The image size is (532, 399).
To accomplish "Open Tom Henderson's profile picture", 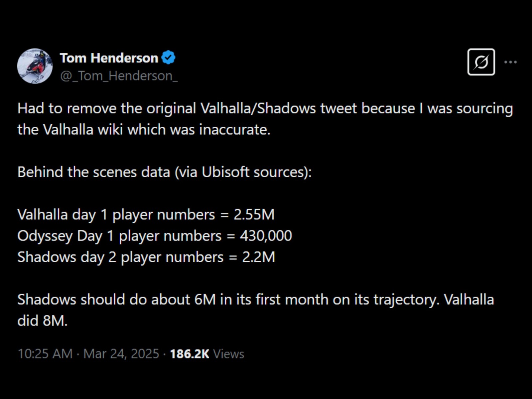I will [x=35, y=66].
